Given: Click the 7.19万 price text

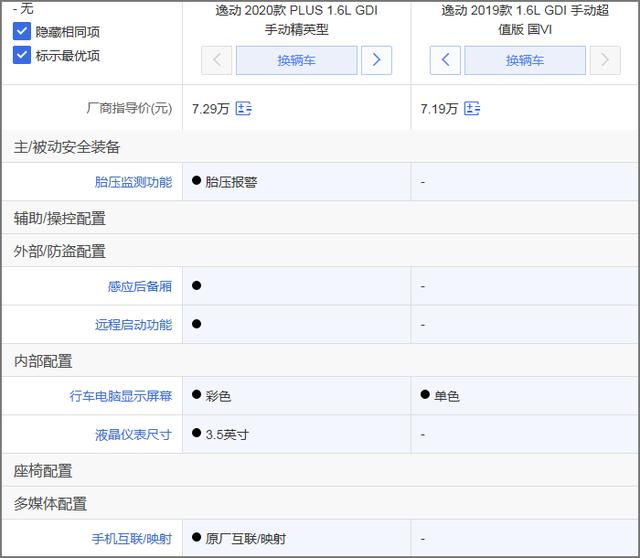Looking at the screenshot, I should click(x=439, y=109).
